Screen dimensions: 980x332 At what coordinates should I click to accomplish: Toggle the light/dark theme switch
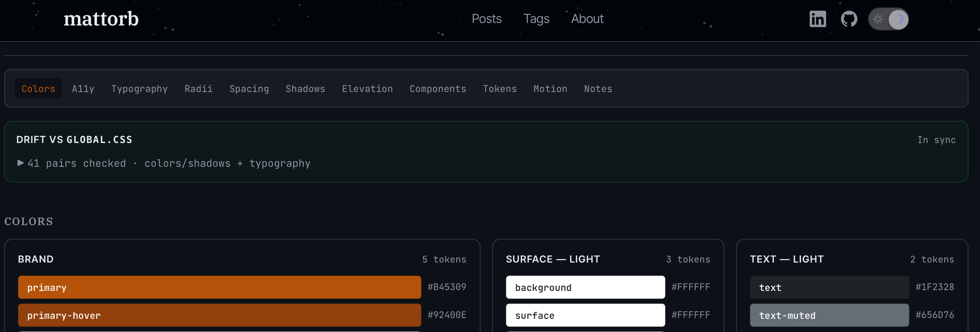(x=888, y=19)
